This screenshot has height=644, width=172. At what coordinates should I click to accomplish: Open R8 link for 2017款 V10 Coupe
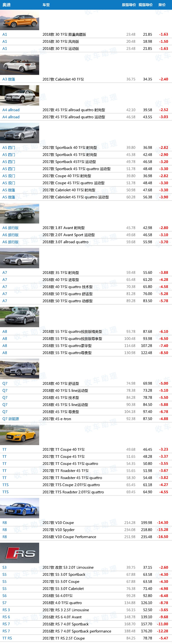[x=5, y=523]
